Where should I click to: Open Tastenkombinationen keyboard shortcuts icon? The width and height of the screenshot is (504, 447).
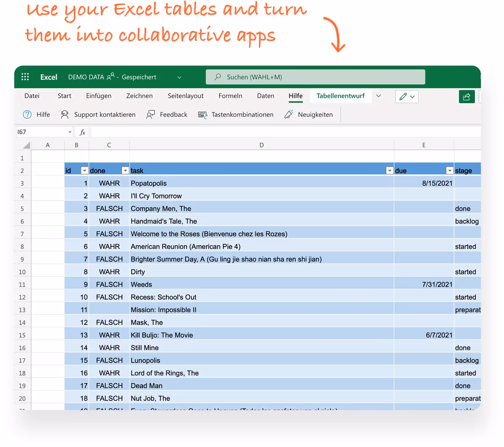[202, 114]
